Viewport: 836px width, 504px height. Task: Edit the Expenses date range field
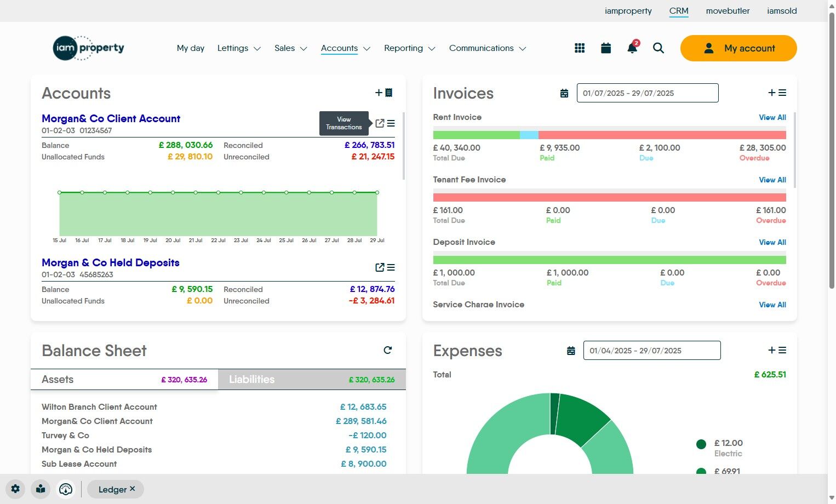click(x=652, y=351)
